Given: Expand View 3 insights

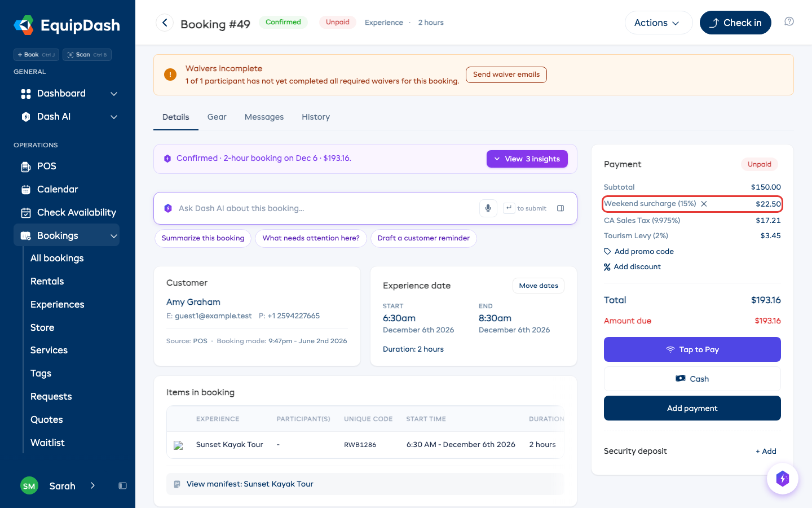Looking at the screenshot, I should pyautogui.click(x=527, y=159).
